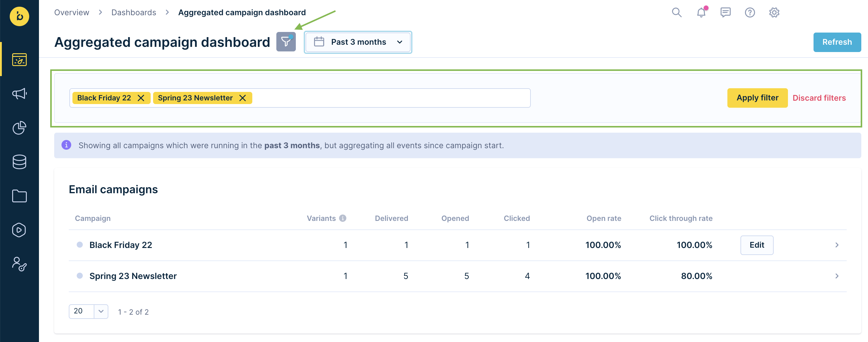The height and width of the screenshot is (342, 868).
Task: Expand the Past 3 months date dropdown
Action: 358,42
